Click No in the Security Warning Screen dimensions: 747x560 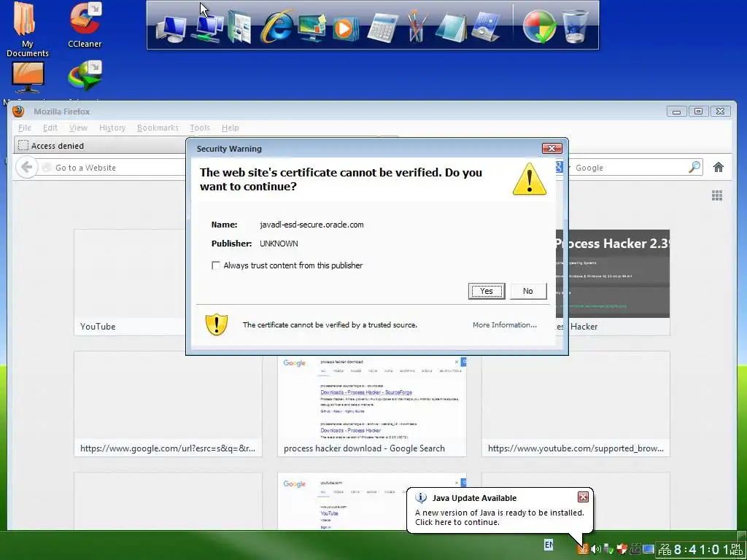click(528, 291)
